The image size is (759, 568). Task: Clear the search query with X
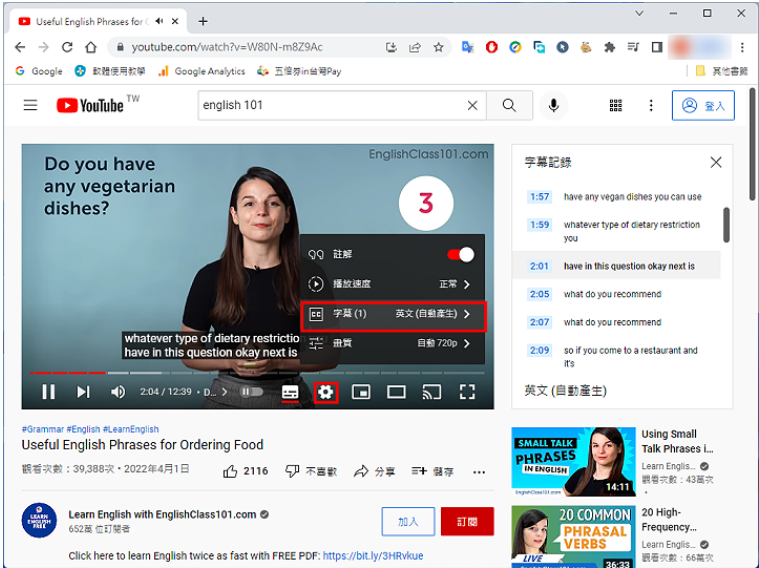(x=472, y=105)
